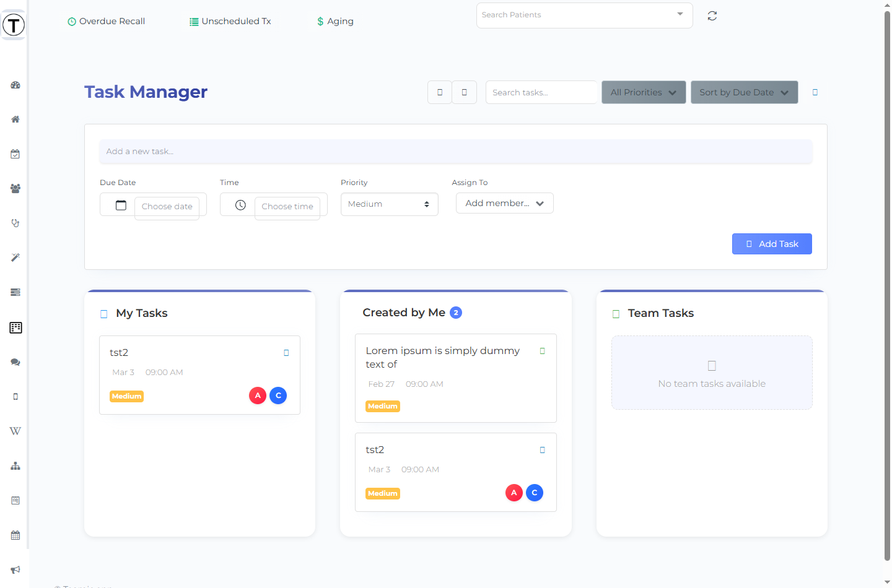
Task: Click the vertical page scrollbar
Action: pos(888,285)
